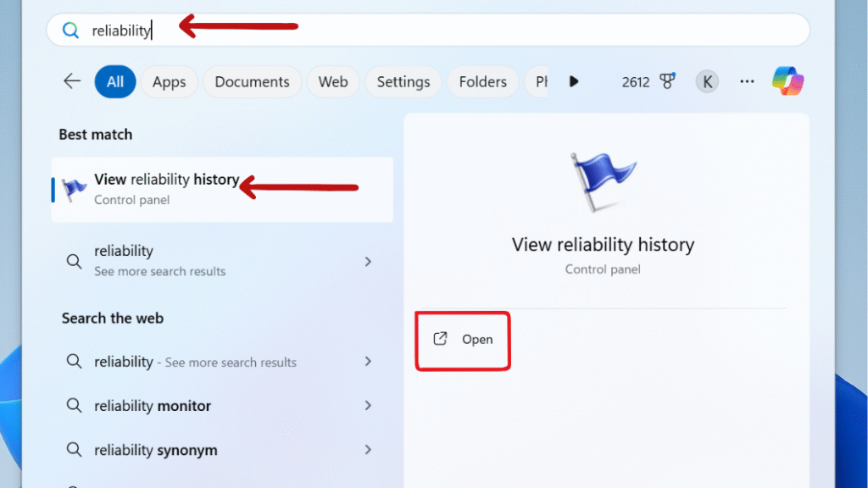Click 'View reliability history' title in preview pane
This screenshot has height=488, width=868.
(x=603, y=244)
